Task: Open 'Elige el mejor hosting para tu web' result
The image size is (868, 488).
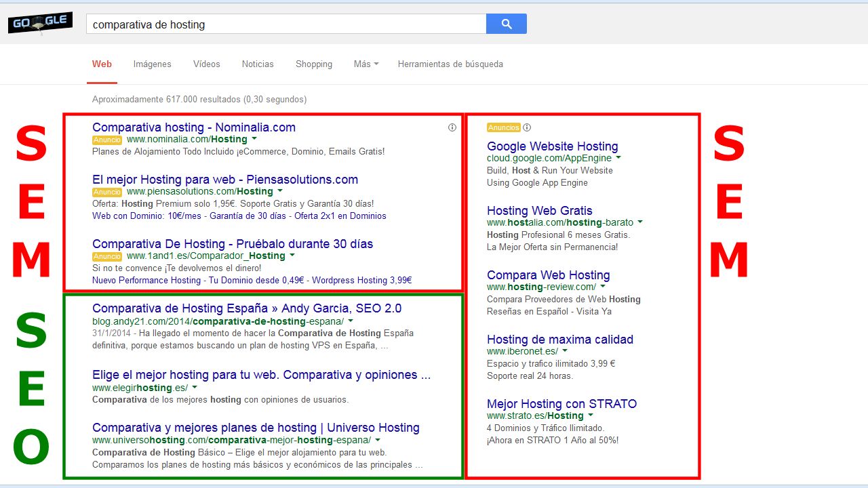Action: [x=261, y=374]
